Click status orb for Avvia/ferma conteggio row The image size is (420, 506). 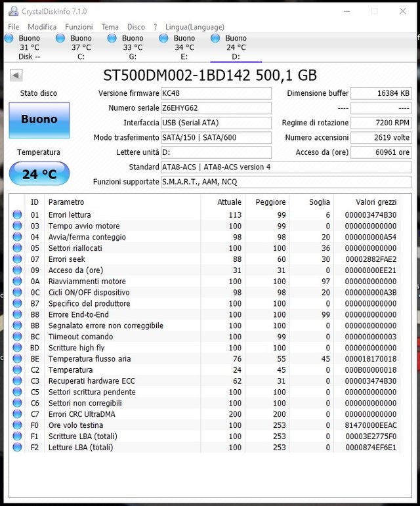pyautogui.click(x=17, y=237)
